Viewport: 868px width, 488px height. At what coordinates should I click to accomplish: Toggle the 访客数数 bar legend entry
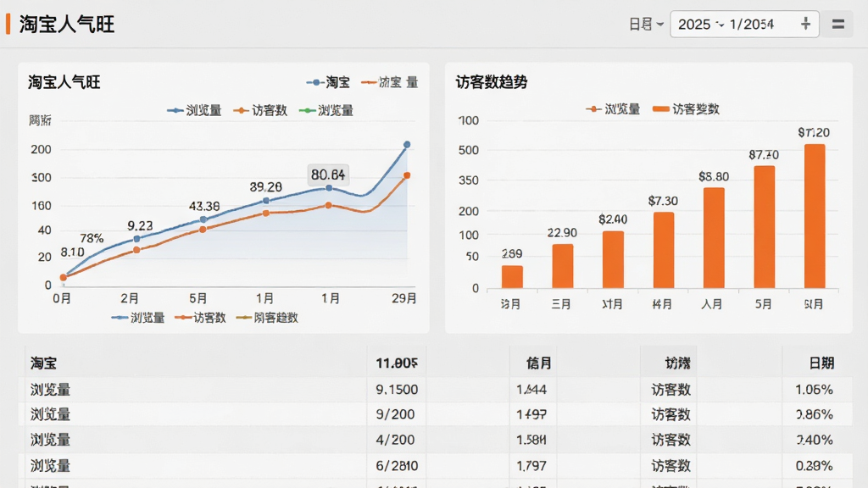tap(686, 109)
